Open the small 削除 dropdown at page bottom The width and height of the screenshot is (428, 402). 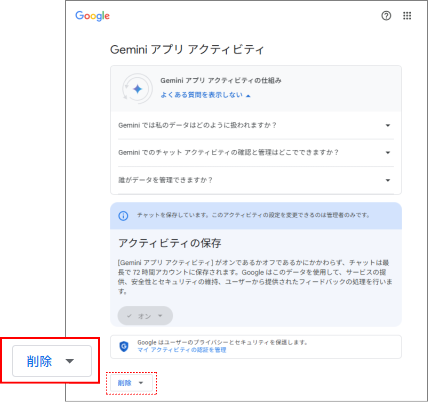pos(131,383)
